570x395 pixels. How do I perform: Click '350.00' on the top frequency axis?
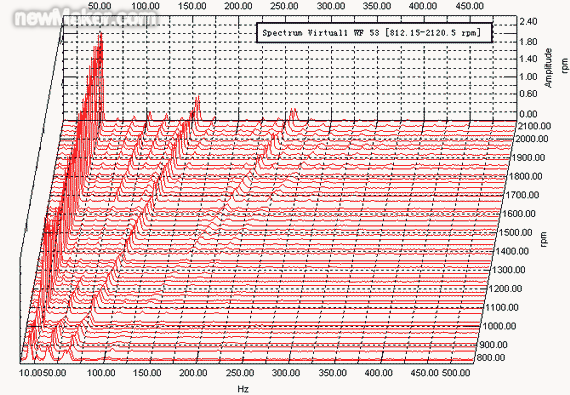tap(377, 6)
